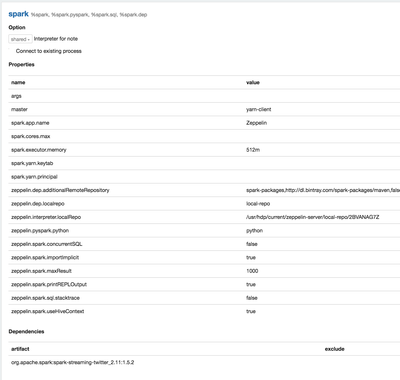Select the spark.executor.memory value 512m
This screenshot has width=400, height=380.
tap(253, 150)
